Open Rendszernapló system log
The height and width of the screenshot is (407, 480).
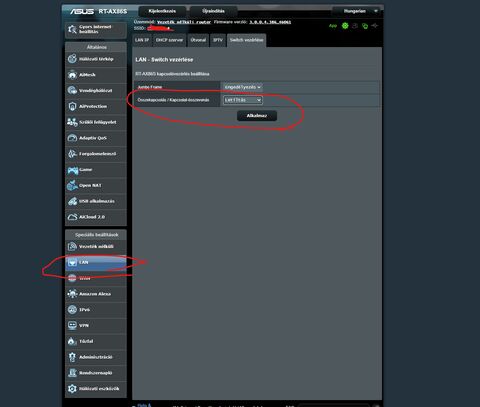(x=96, y=373)
